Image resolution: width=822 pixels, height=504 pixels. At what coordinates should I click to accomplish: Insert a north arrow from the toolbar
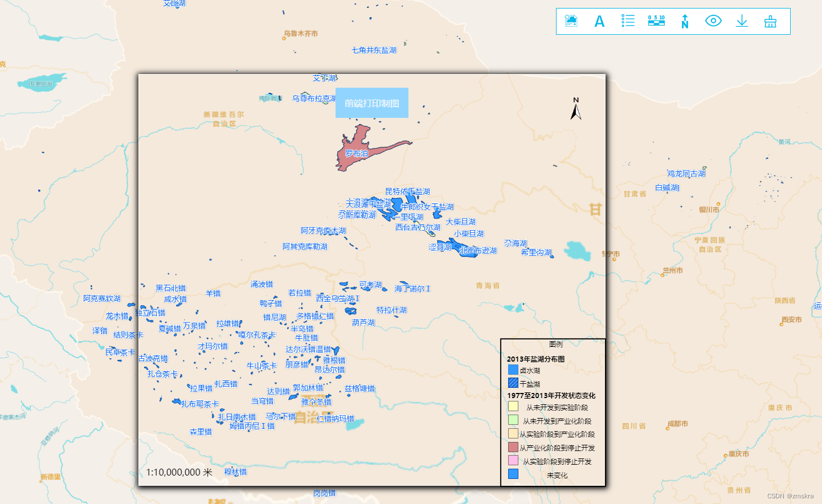coord(684,21)
